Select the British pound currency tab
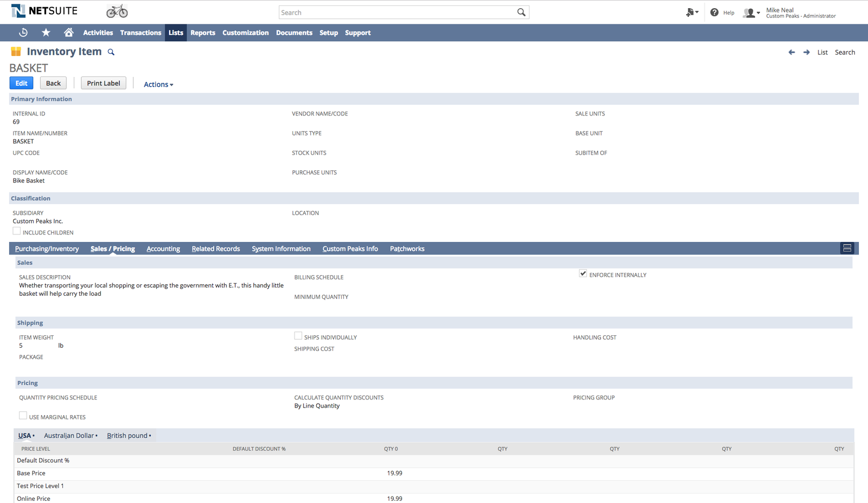 (129, 435)
